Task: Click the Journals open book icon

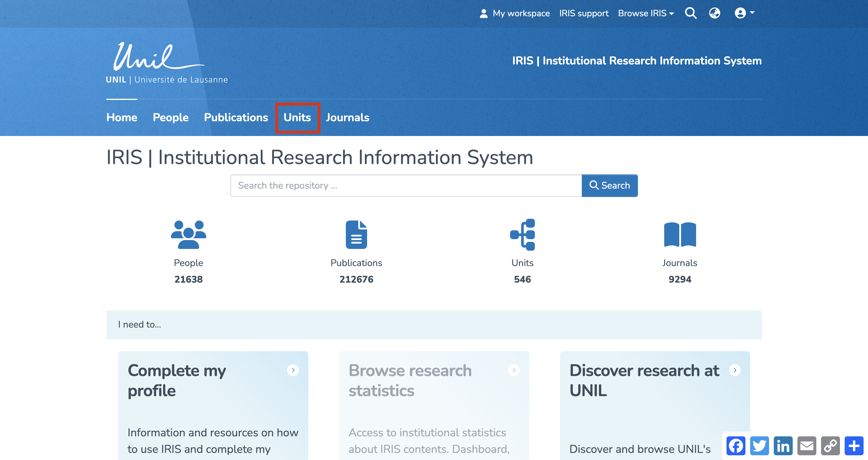Action: click(x=680, y=234)
